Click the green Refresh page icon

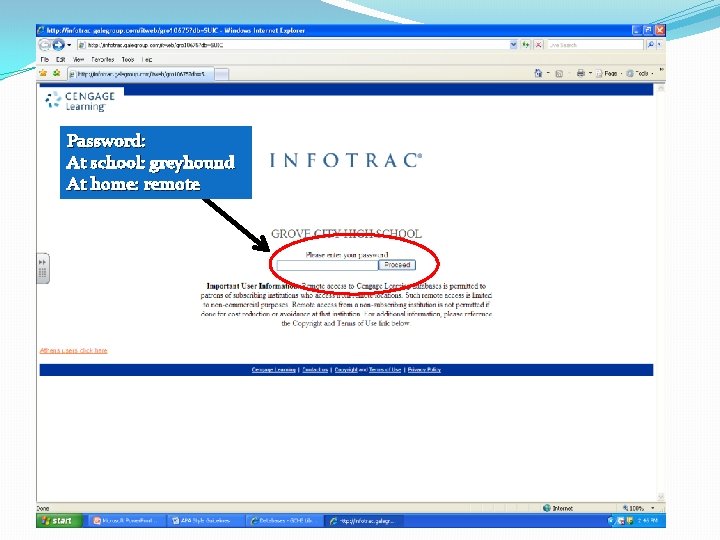pyautogui.click(x=526, y=45)
